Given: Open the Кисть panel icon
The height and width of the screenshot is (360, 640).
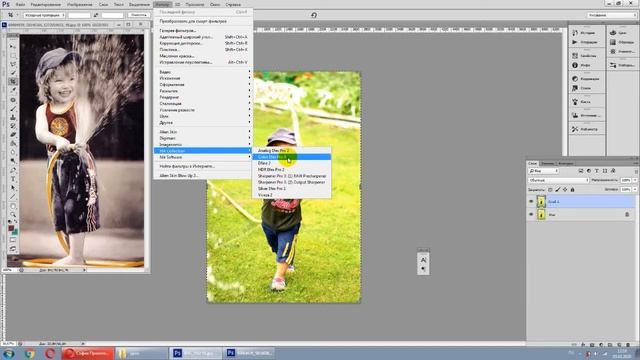Looking at the screenshot, I should (x=575, y=102).
